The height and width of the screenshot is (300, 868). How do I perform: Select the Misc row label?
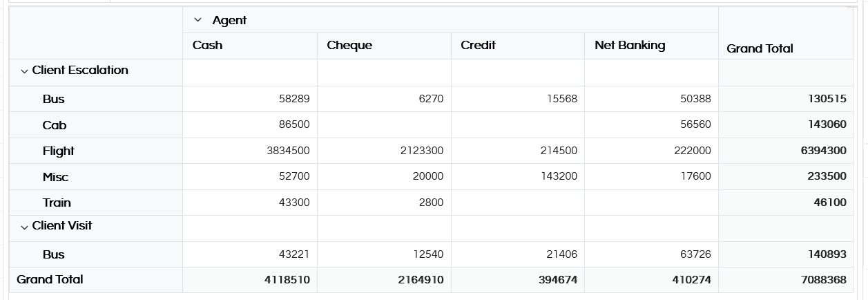(x=56, y=177)
